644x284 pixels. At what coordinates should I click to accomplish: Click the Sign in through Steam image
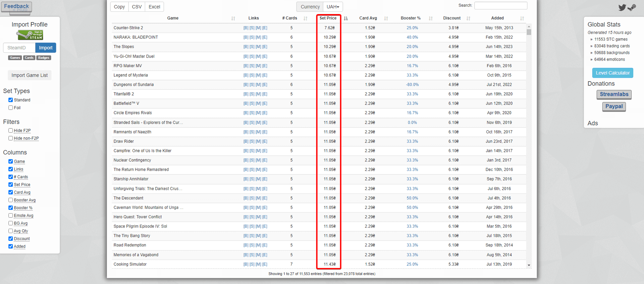click(30, 35)
